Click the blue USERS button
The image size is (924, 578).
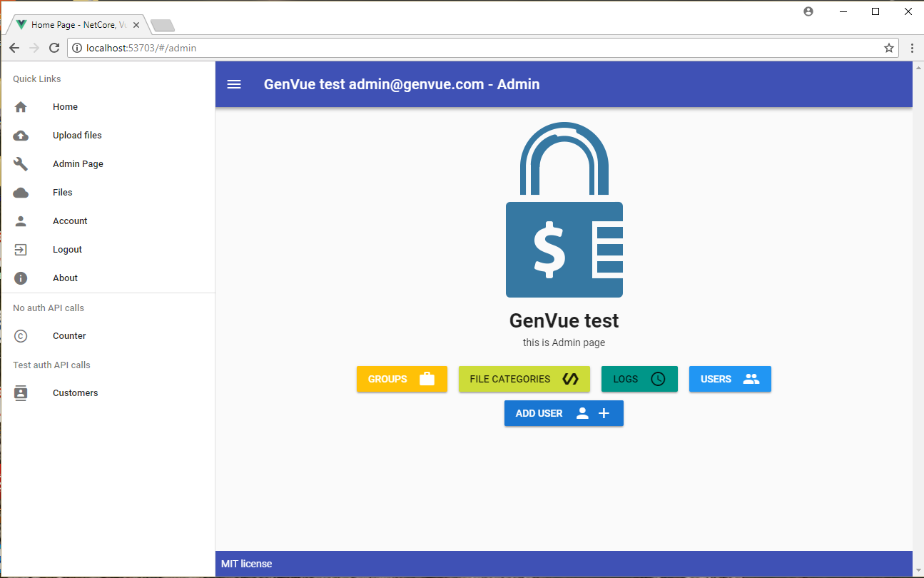pyautogui.click(x=730, y=379)
